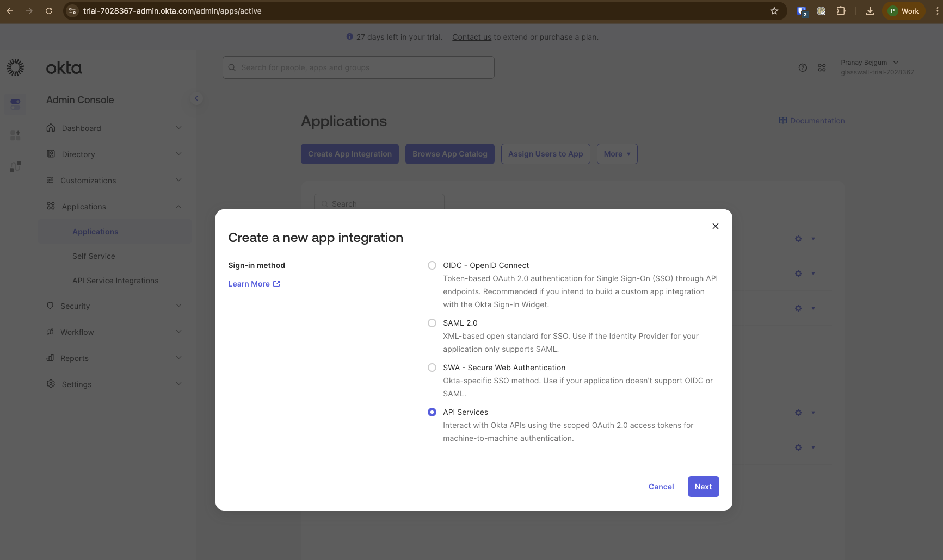
Task: Open the Learn More link
Action: [254, 284]
